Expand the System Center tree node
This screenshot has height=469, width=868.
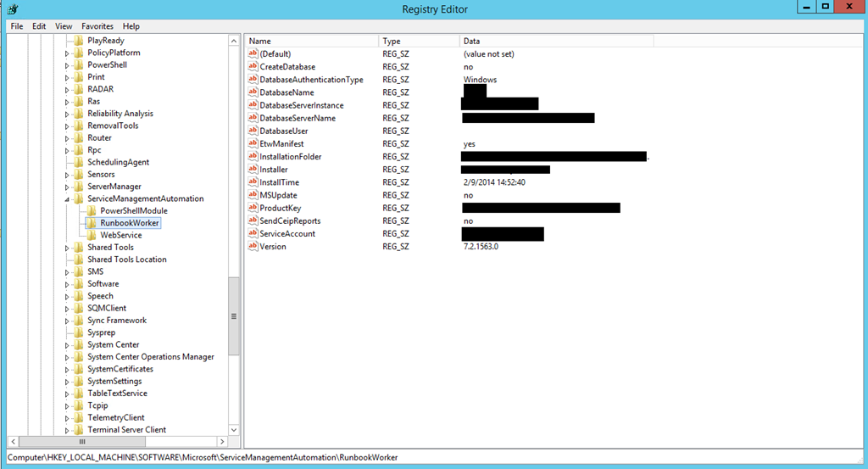coord(68,345)
